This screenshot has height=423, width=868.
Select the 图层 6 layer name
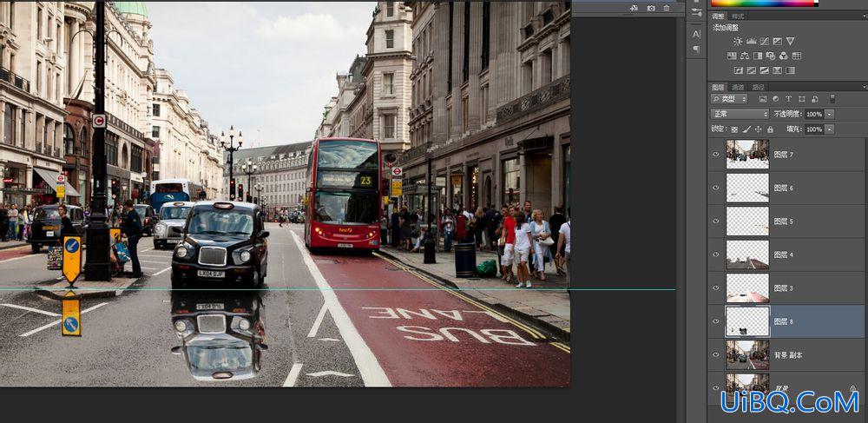pyautogui.click(x=783, y=188)
